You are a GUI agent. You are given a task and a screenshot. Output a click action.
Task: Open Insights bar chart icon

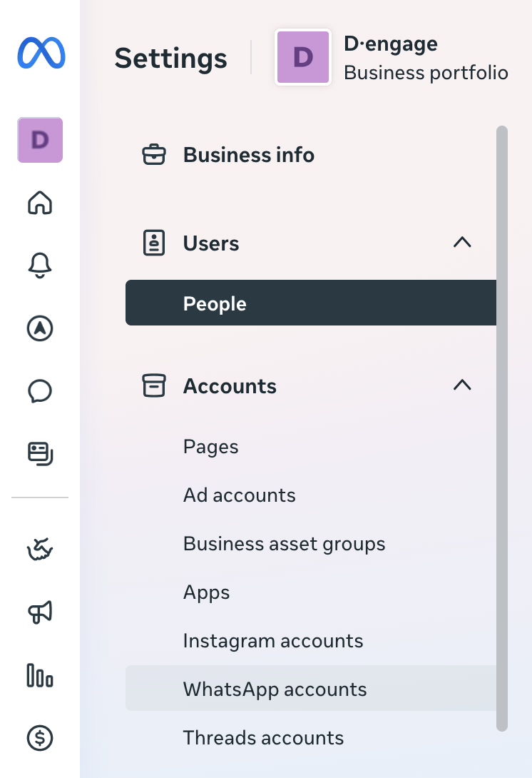[40, 675]
